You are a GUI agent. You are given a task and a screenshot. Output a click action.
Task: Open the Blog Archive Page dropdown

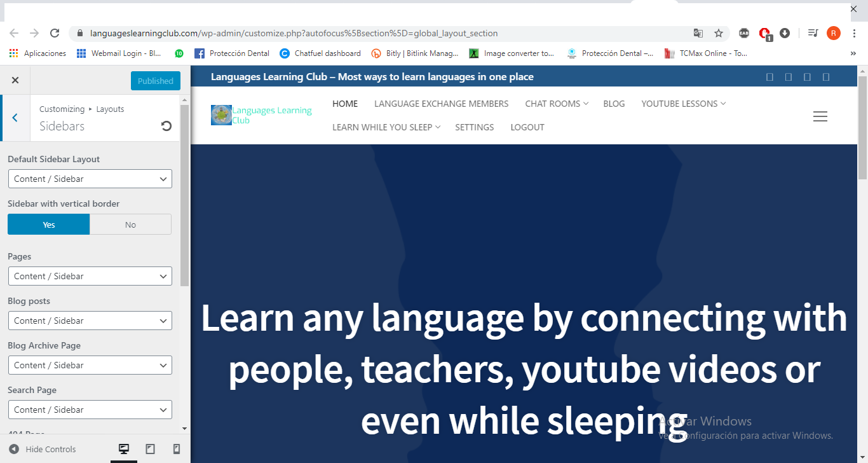pyautogui.click(x=90, y=365)
